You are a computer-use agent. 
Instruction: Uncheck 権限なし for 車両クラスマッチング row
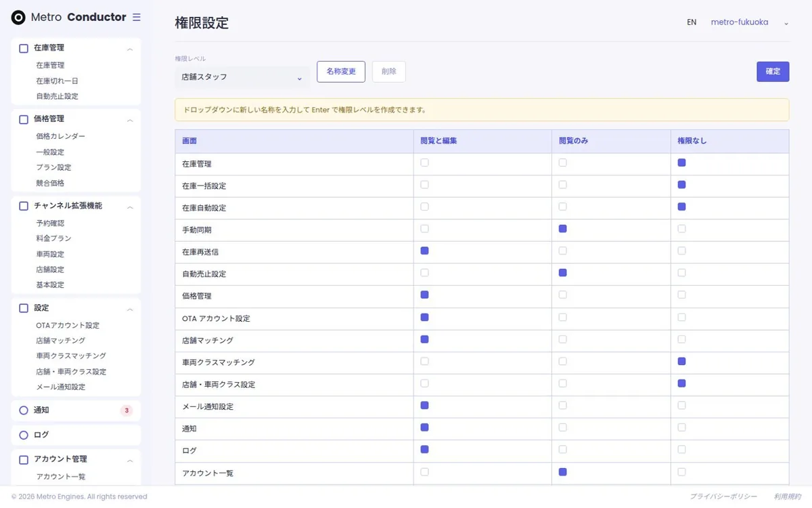(x=681, y=361)
